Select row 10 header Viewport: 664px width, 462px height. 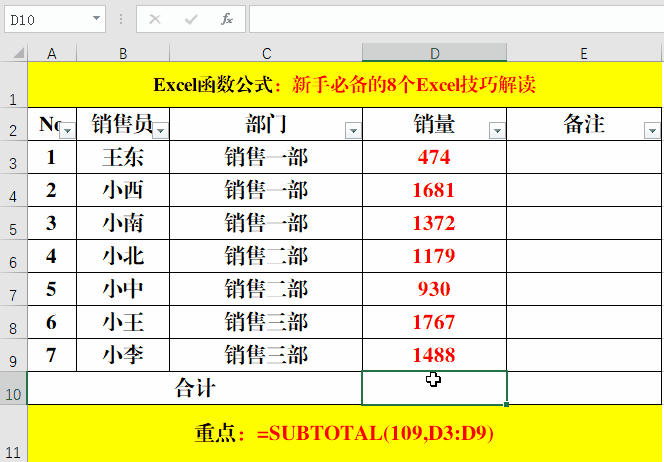point(13,389)
